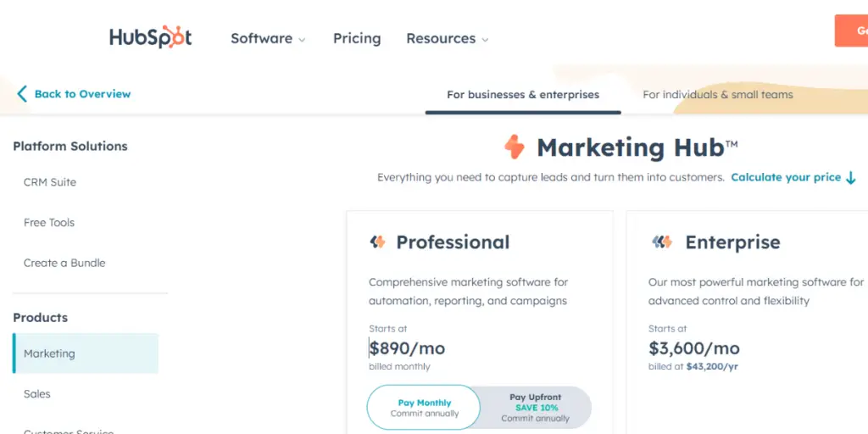868x434 pixels.
Task: Go Back to Overview
Action: (x=82, y=94)
